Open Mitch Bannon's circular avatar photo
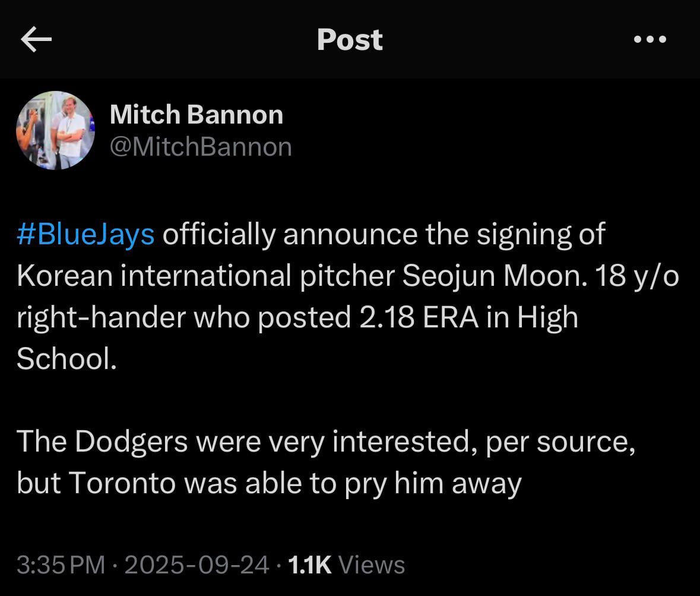The width and height of the screenshot is (700, 596). pyautogui.click(x=55, y=131)
